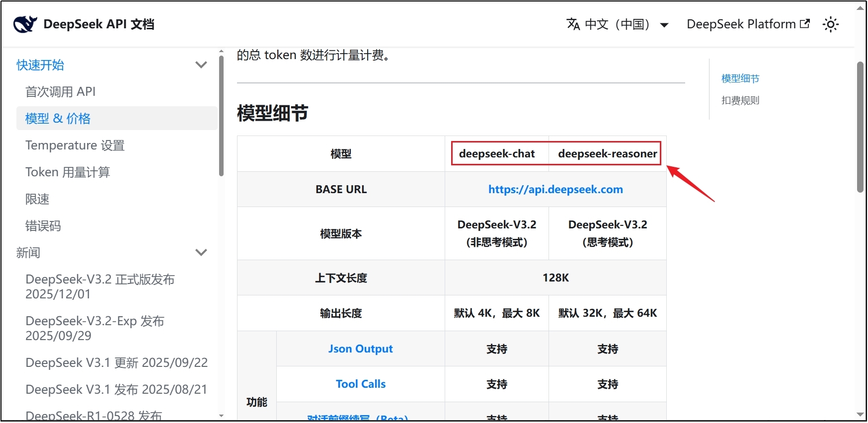Jump to 扣费规则 in table of contents
This screenshot has height=423, width=868.
(740, 100)
